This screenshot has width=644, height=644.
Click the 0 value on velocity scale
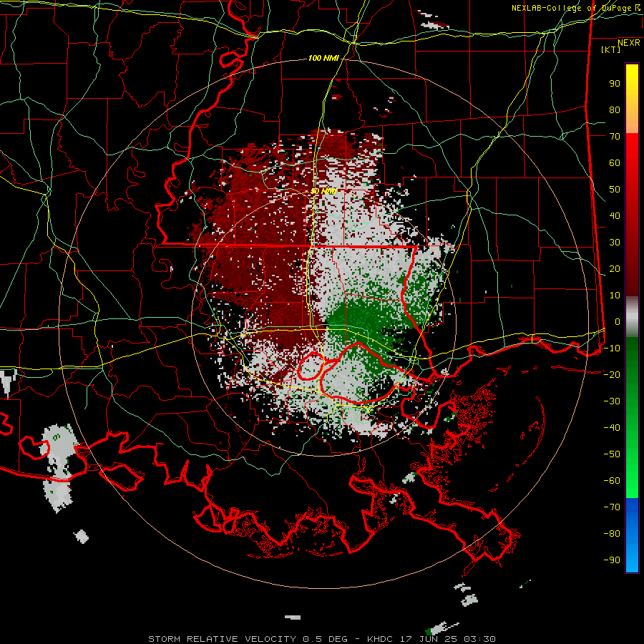618,321
